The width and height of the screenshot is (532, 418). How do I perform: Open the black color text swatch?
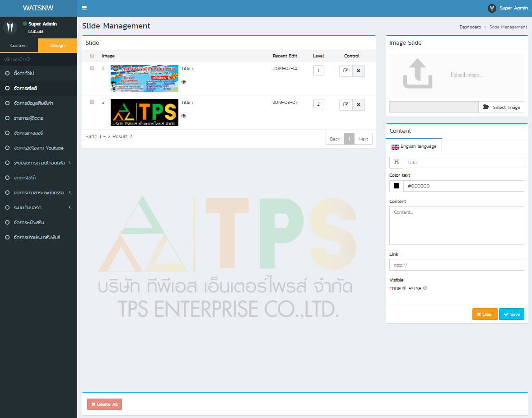[396, 186]
